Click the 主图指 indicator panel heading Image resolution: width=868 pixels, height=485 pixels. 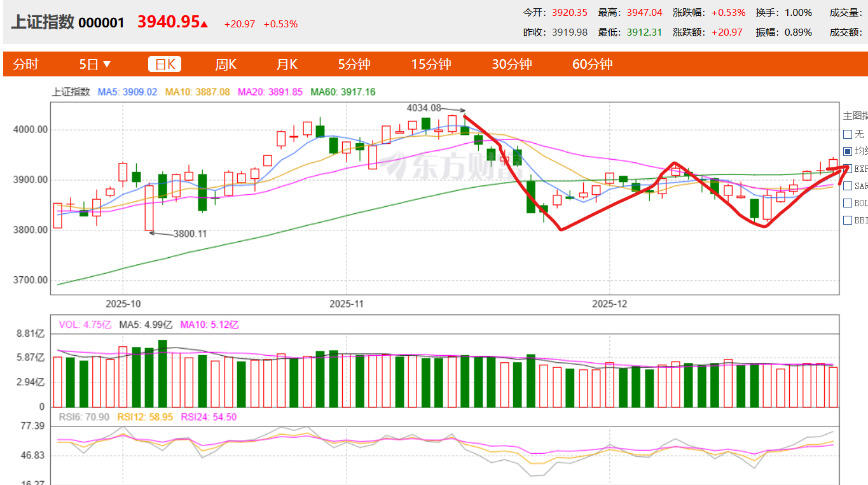(855, 116)
